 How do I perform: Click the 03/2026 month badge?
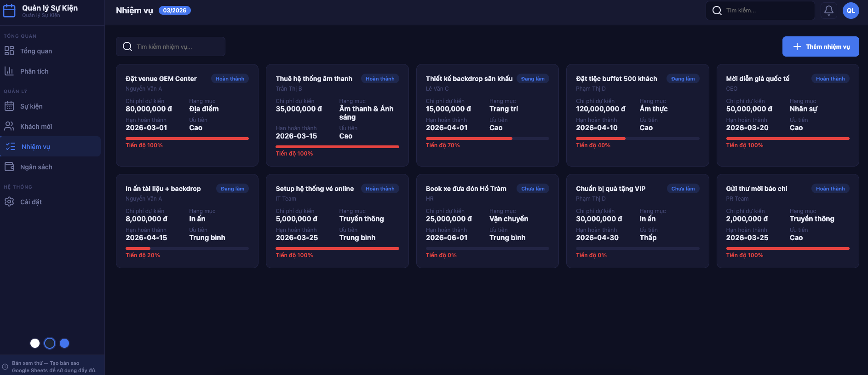coord(174,10)
